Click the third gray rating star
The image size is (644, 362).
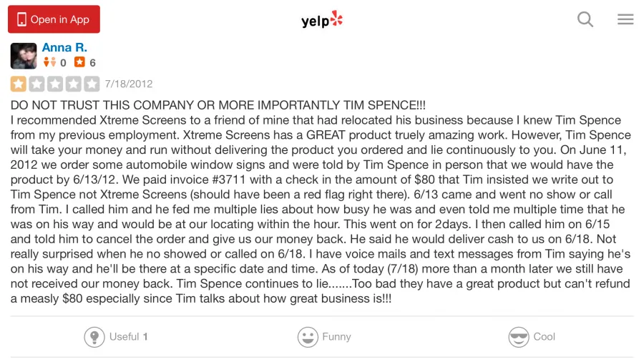(55, 84)
